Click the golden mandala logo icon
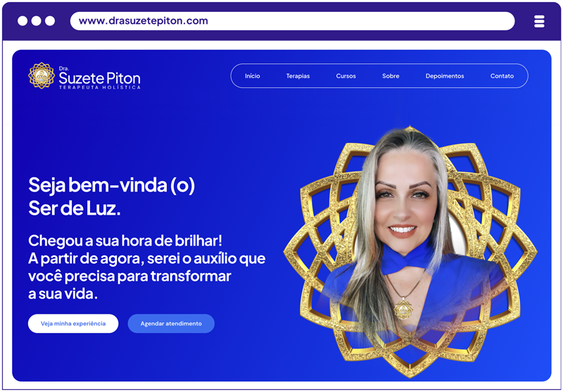 [42, 75]
